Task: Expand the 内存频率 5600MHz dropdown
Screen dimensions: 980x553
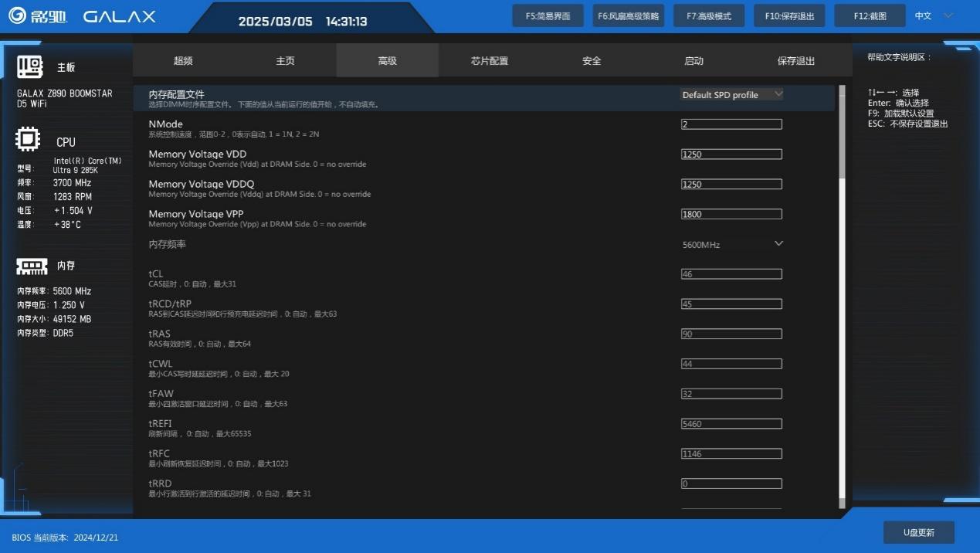Action: pos(732,244)
